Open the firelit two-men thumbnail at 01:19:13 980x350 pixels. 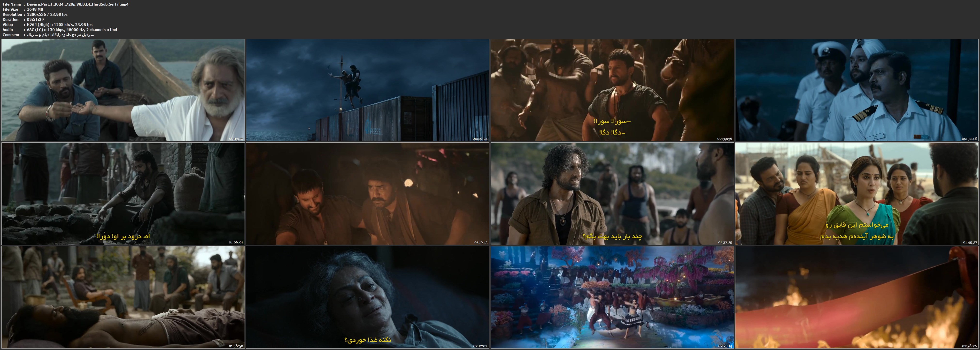[368, 194]
